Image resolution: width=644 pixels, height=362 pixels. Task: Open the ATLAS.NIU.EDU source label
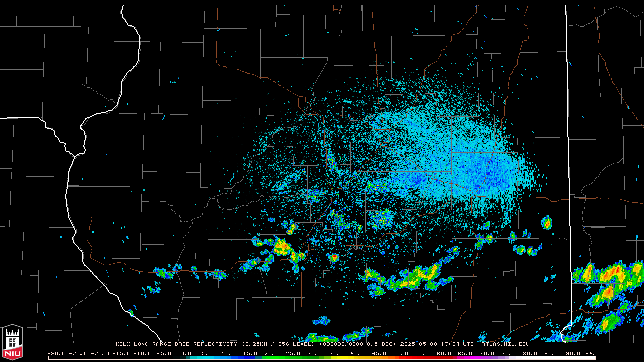tap(506, 344)
